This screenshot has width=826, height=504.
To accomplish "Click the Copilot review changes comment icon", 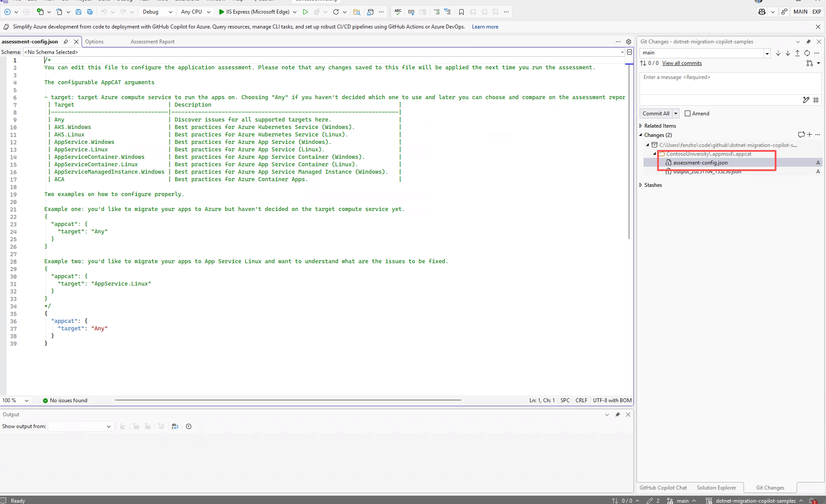I will pos(801,135).
